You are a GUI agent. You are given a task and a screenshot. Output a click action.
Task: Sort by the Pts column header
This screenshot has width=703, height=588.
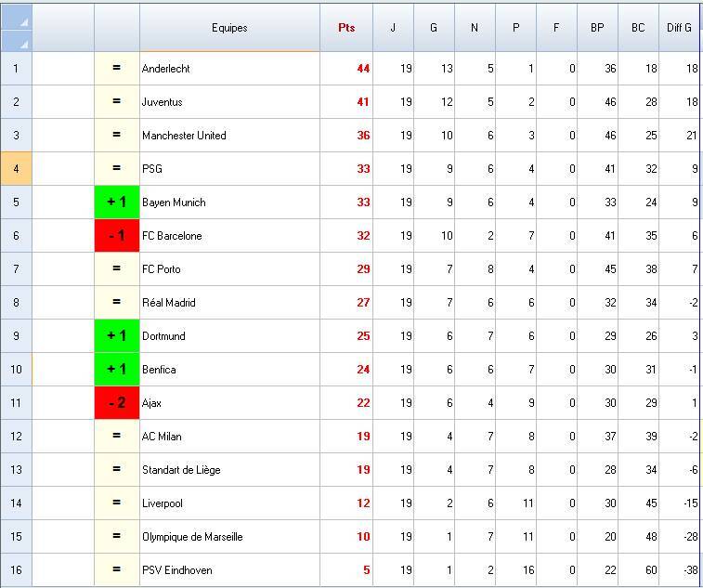tap(346, 28)
